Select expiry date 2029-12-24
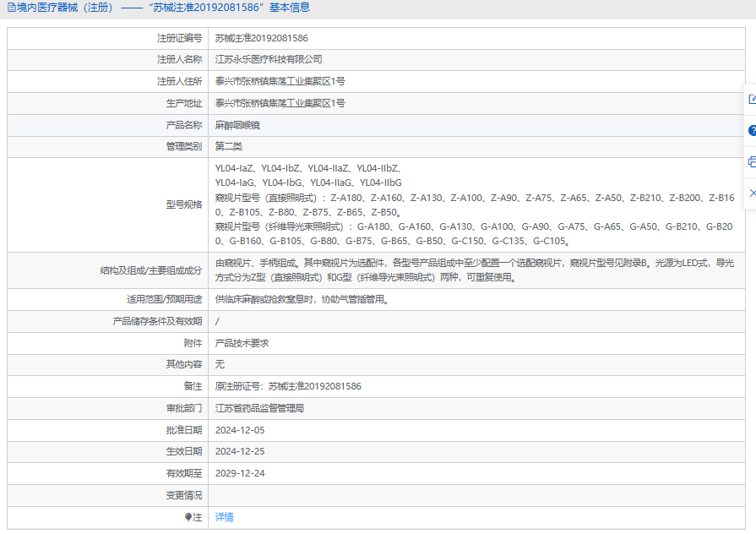 [x=240, y=474]
